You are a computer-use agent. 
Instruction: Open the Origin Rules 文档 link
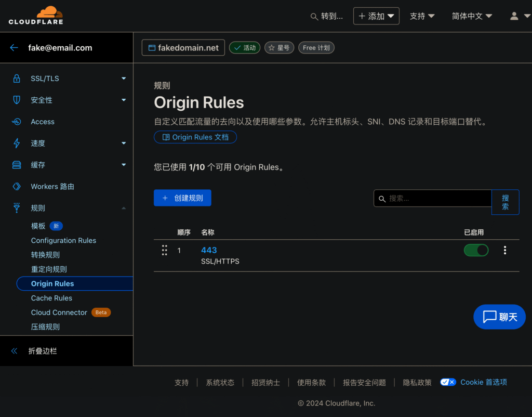click(x=195, y=137)
